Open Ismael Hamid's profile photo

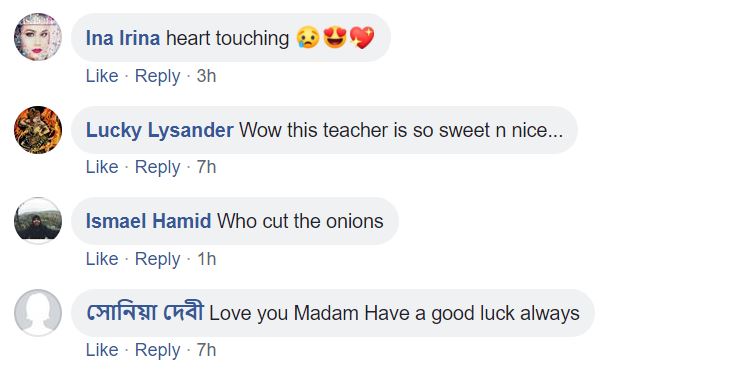click(38, 221)
